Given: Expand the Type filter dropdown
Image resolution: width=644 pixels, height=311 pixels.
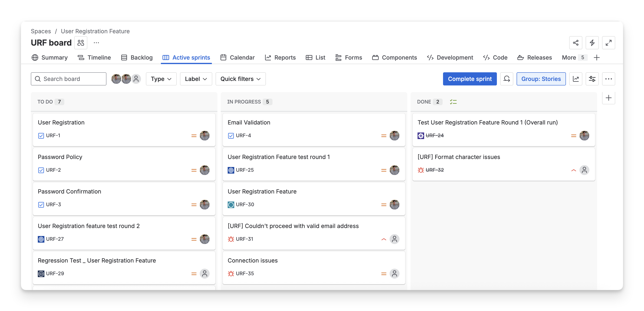Looking at the screenshot, I should (161, 79).
